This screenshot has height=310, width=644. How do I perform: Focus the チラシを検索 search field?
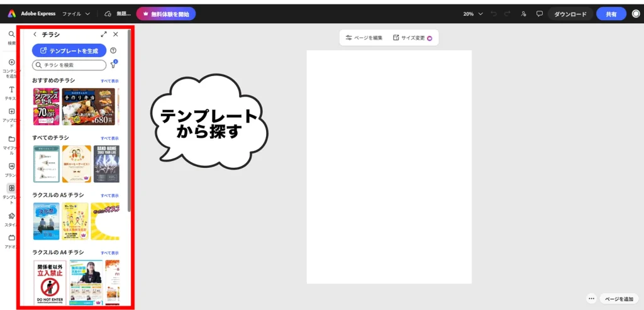tap(69, 65)
